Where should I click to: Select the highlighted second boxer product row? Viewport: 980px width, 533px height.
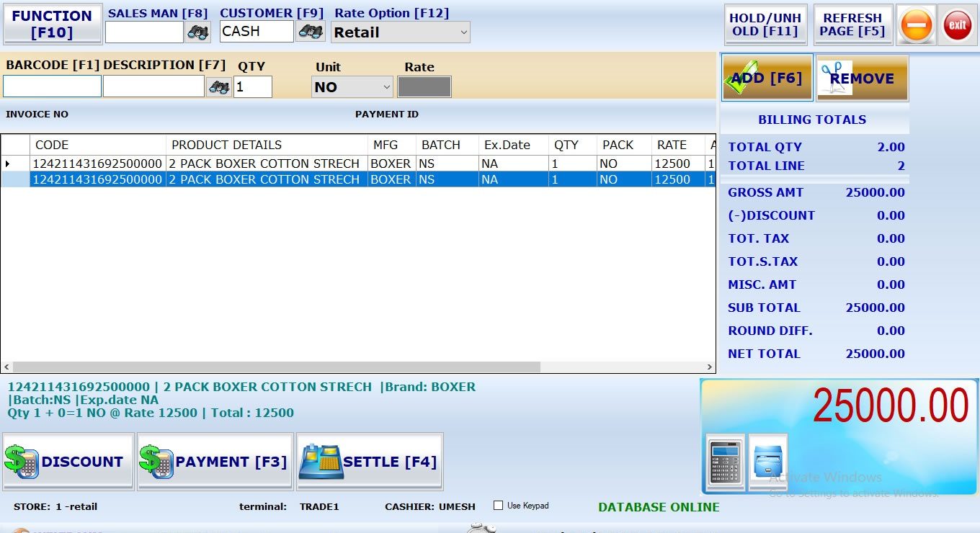[358, 179]
